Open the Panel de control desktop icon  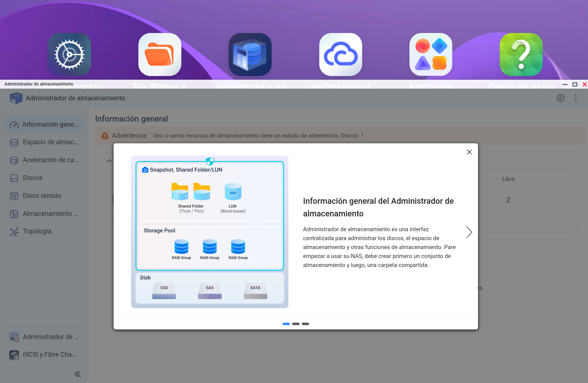[69, 55]
